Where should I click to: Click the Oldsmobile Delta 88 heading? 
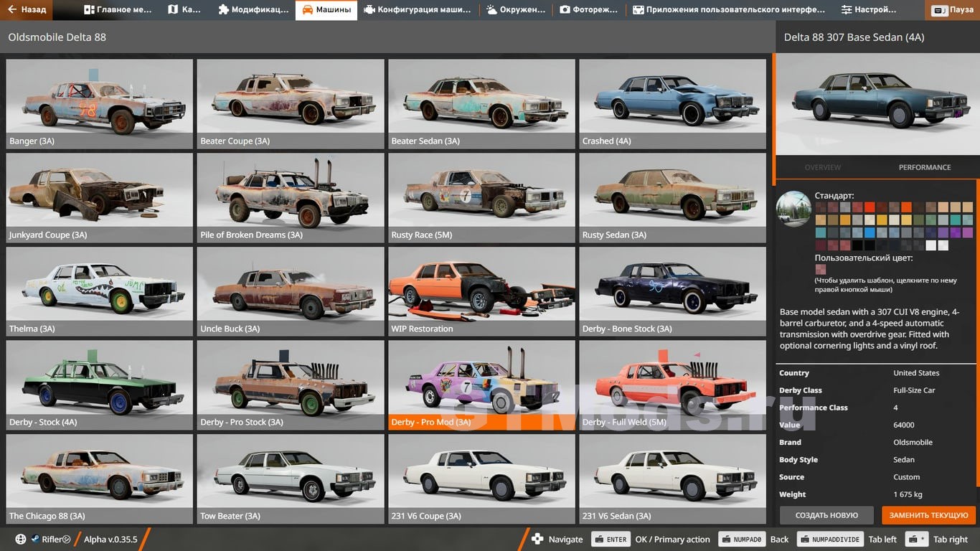tap(57, 37)
